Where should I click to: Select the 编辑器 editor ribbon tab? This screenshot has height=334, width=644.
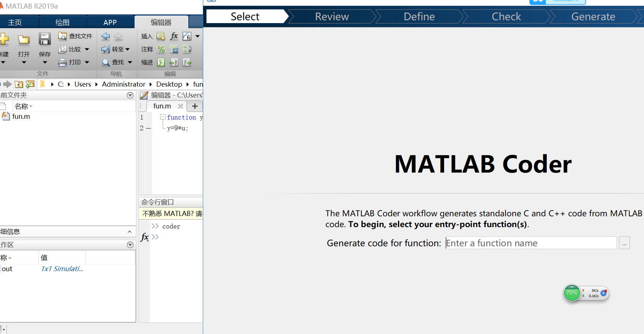tap(161, 22)
